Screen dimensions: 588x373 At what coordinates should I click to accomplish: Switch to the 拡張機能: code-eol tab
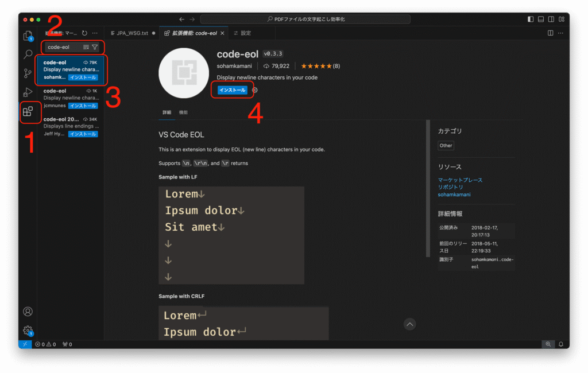click(x=194, y=33)
